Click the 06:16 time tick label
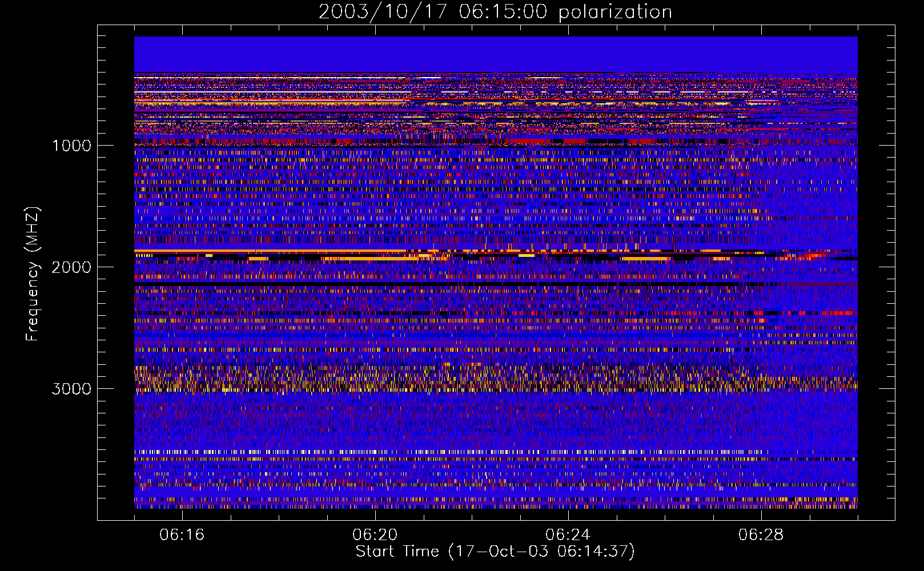Screen dimensions: 924x571 point(182,534)
